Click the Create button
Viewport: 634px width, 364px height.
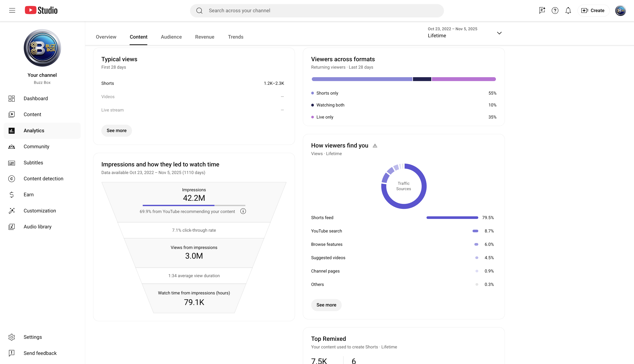click(593, 11)
